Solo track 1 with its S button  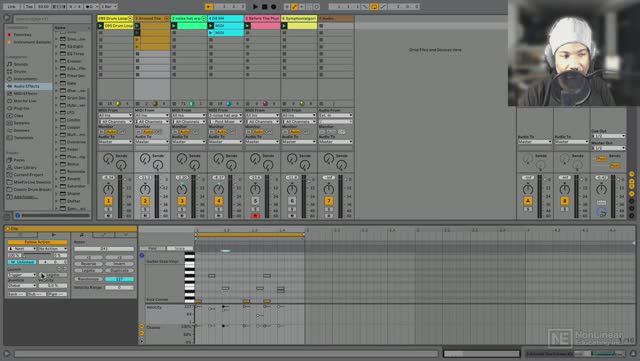[x=108, y=209]
